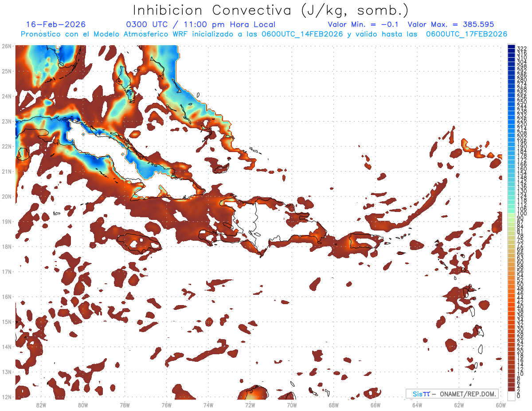Click the 80W longitude label

coord(82,405)
